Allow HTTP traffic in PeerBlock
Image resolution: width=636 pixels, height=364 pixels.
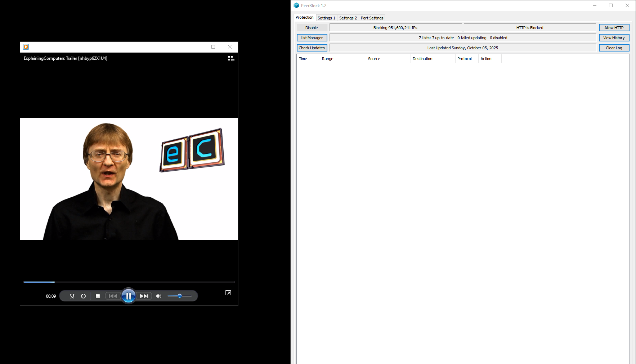click(x=614, y=28)
